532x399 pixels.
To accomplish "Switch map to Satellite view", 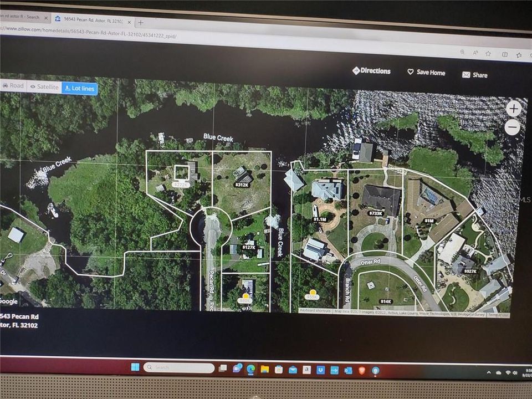I will [45, 86].
